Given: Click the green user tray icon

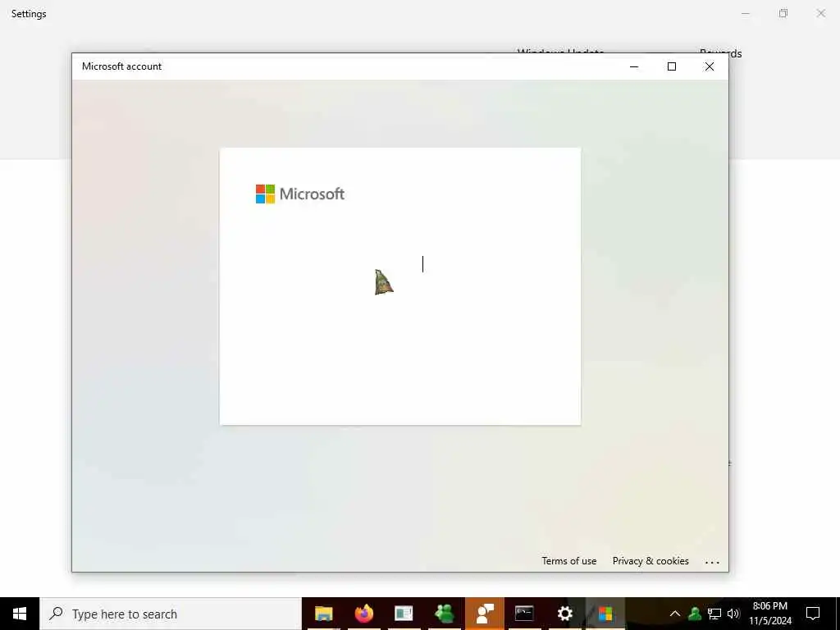Looking at the screenshot, I should point(695,614).
